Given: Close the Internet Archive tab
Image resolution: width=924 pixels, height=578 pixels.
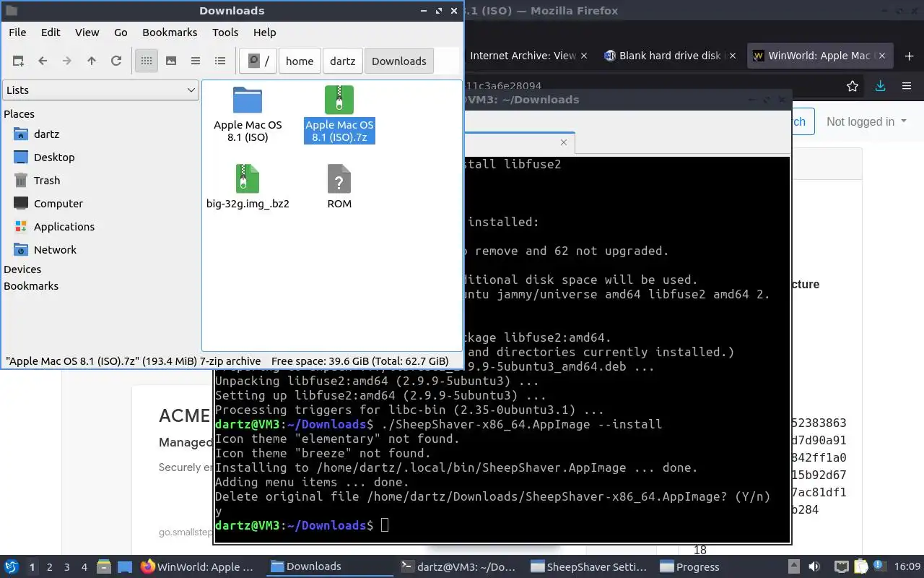Looking at the screenshot, I should pos(584,56).
